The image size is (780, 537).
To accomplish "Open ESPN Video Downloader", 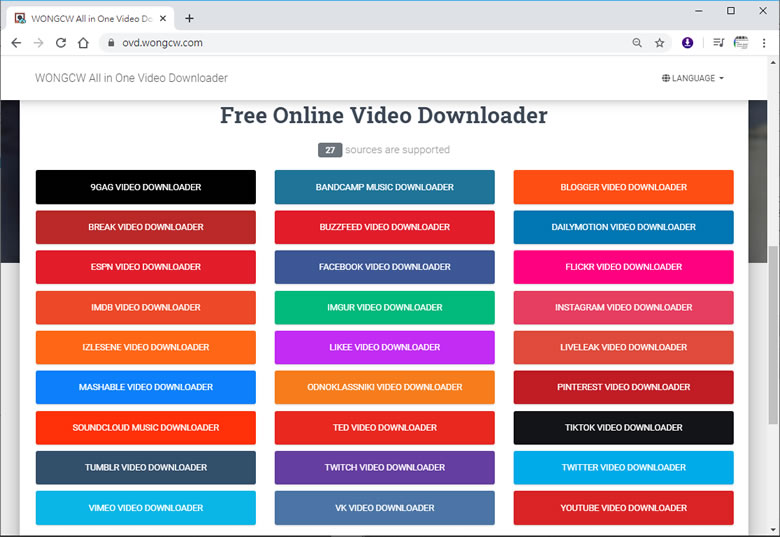I will 146,267.
